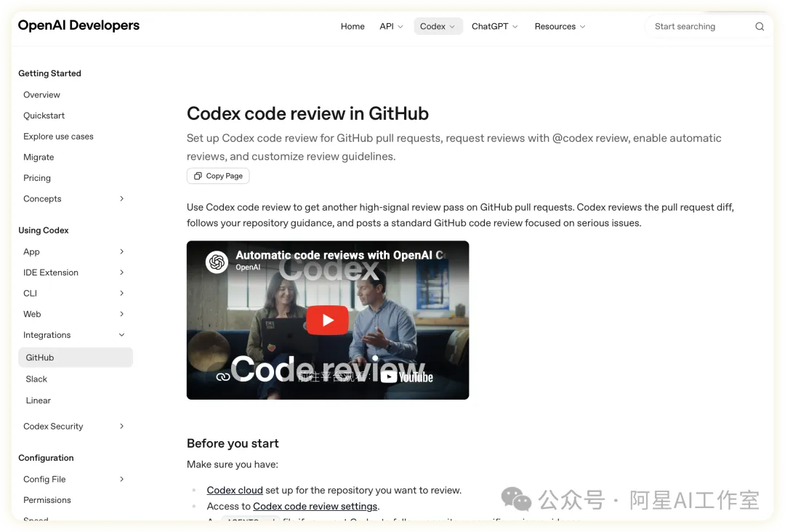The image size is (785, 532).
Task: Open IDE Extension sidebar item
Action: point(51,273)
